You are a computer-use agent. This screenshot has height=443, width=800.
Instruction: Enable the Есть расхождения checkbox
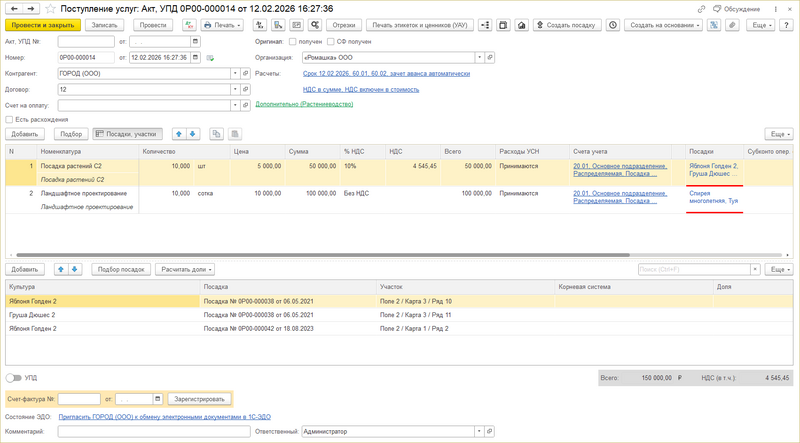click(x=8, y=119)
